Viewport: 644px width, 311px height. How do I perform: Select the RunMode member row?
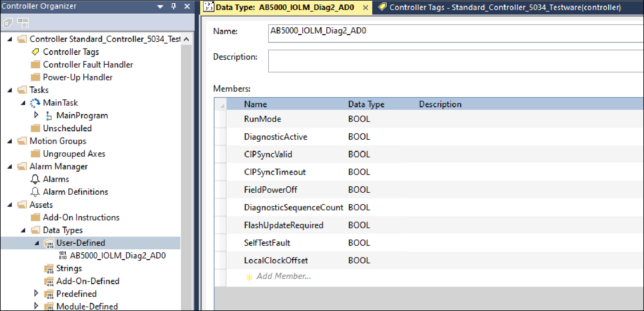pos(262,119)
